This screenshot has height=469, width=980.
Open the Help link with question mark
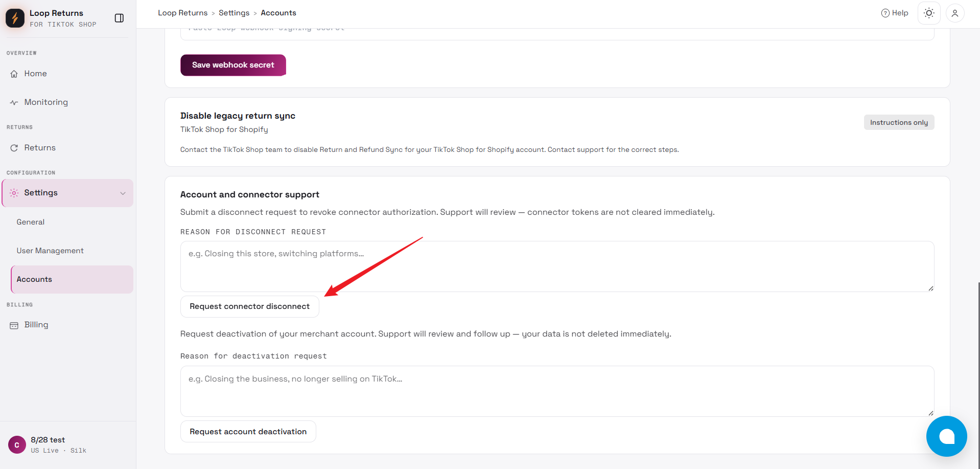pos(895,13)
